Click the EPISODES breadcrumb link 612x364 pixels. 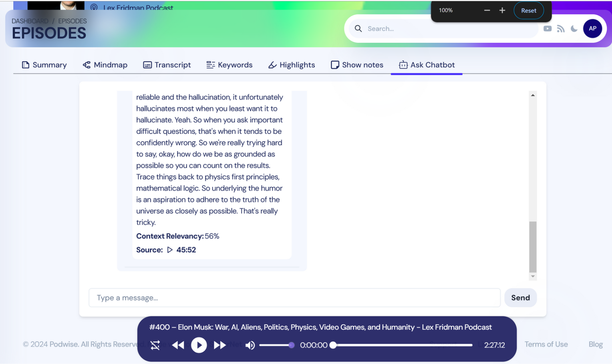pos(72,21)
